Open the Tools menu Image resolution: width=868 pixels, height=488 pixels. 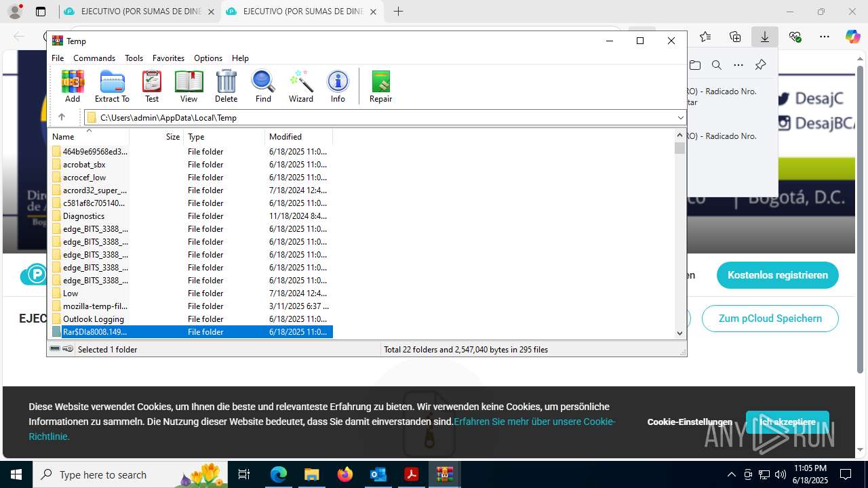[134, 58]
